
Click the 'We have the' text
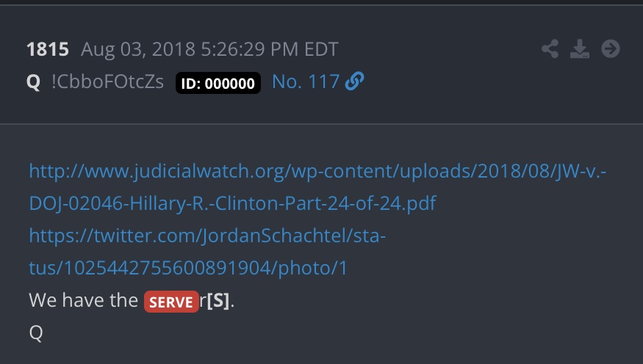[x=83, y=300]
